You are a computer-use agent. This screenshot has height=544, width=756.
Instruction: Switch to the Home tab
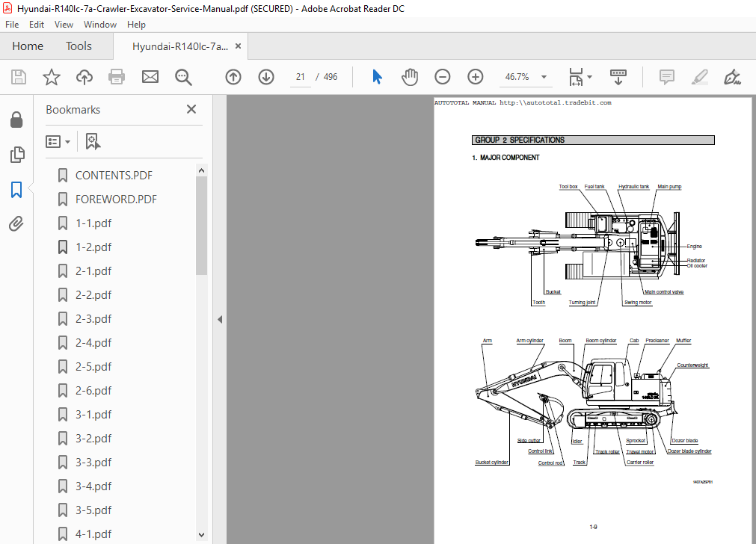tap(28, 46)
